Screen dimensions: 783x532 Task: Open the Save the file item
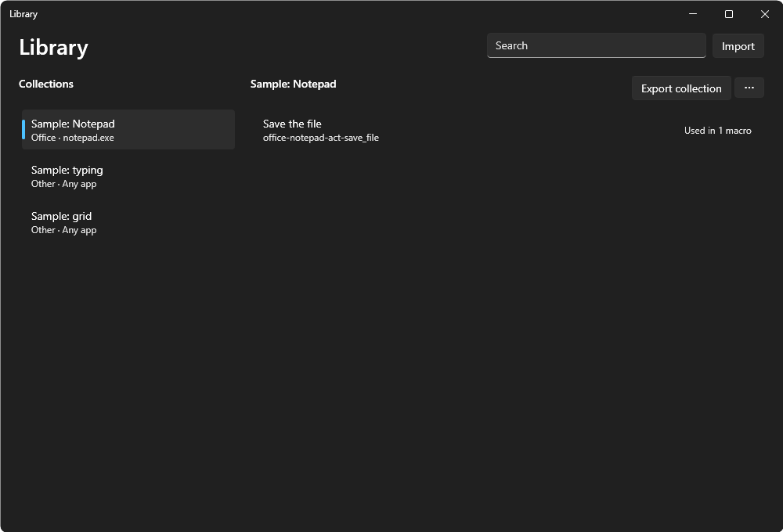tap(507, 130)
